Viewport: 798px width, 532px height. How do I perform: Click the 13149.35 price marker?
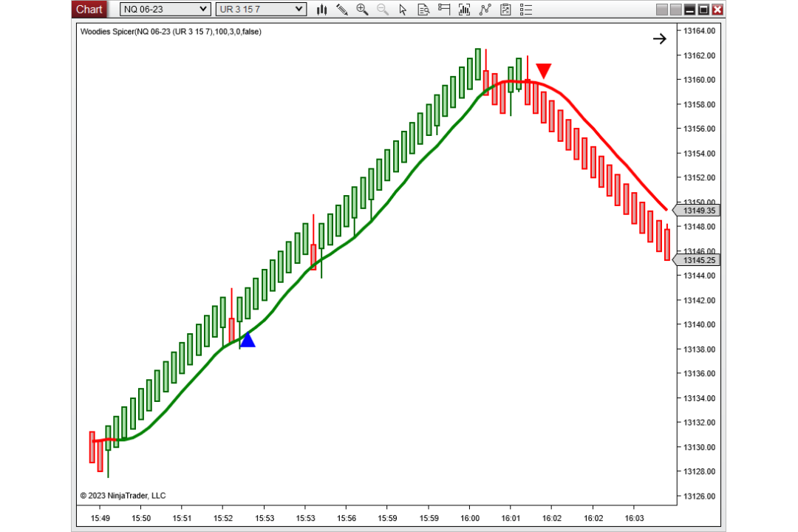tap(697, 211)
